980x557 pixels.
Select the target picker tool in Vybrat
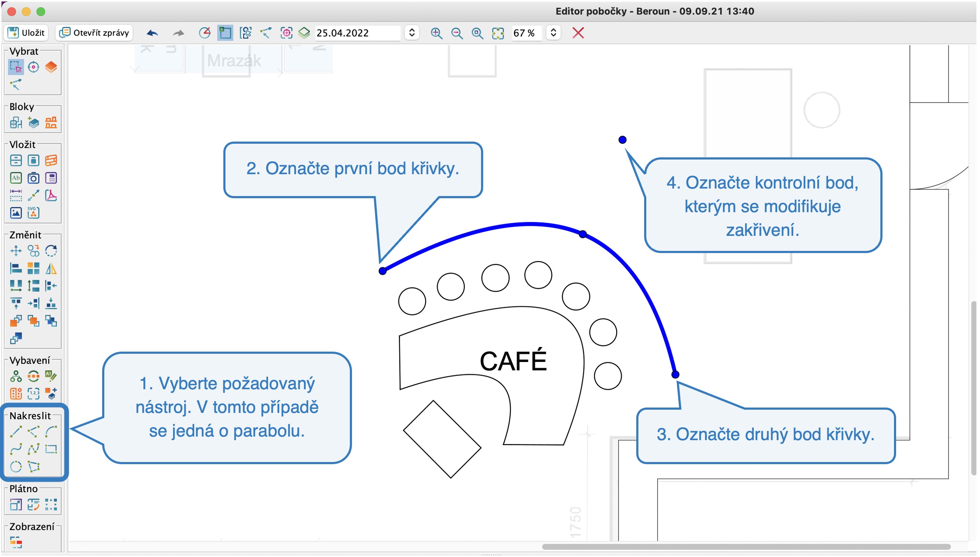pyautogui.click(x=33, y=67)
